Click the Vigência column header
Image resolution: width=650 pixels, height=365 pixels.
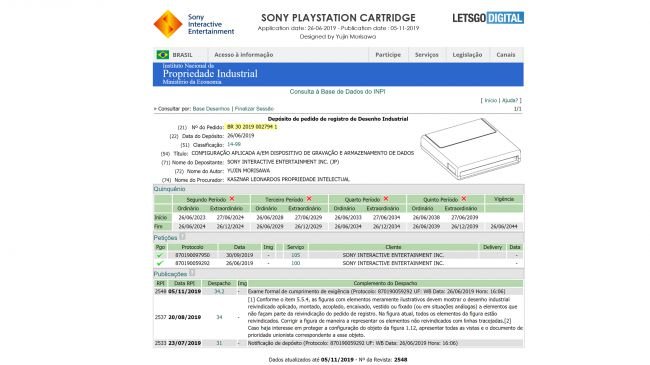pos(504,199)
